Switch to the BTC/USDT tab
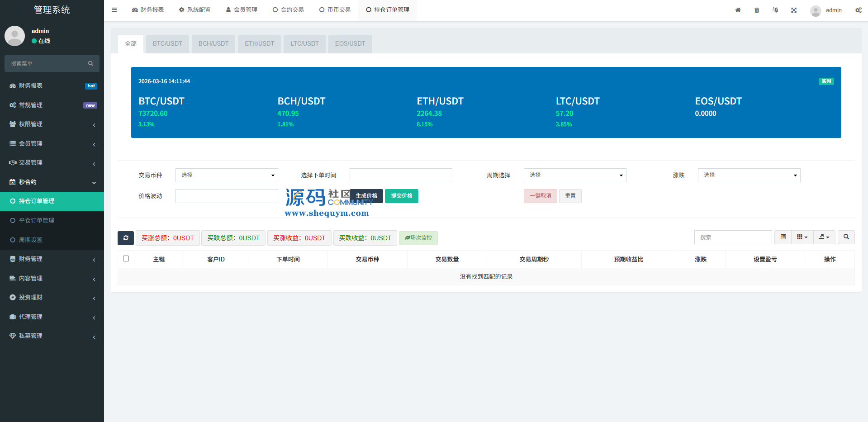 pyautogui.click(x=167, y=44)
